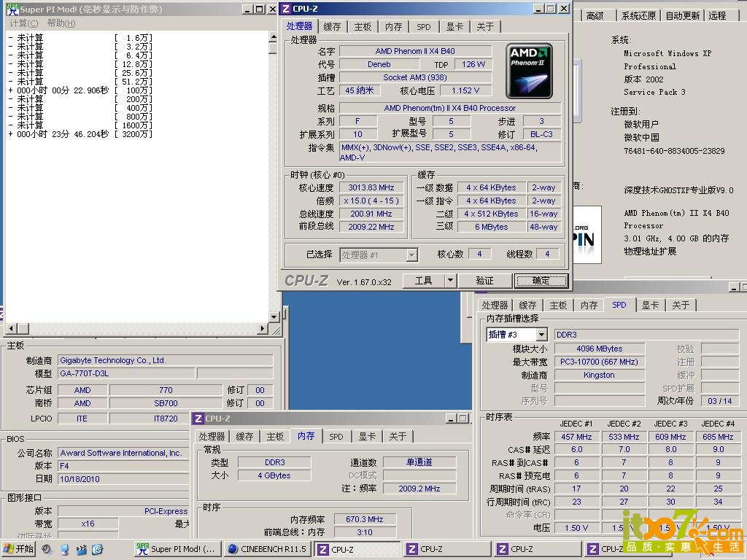The width and height of the screenshot is (747, 560).
Task: Click the core voltage 1.152 V value
Action: (465, 90)
